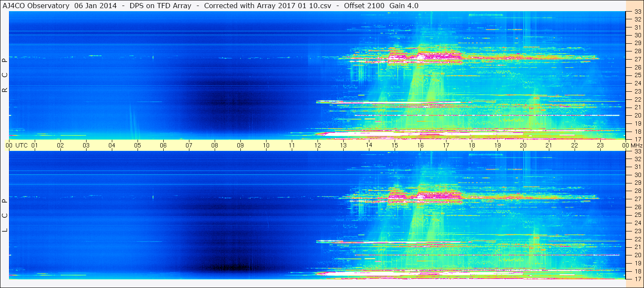Click the 17 hour mark on time axis
This screenshot has height=288, width=644.
click(446, 145)
